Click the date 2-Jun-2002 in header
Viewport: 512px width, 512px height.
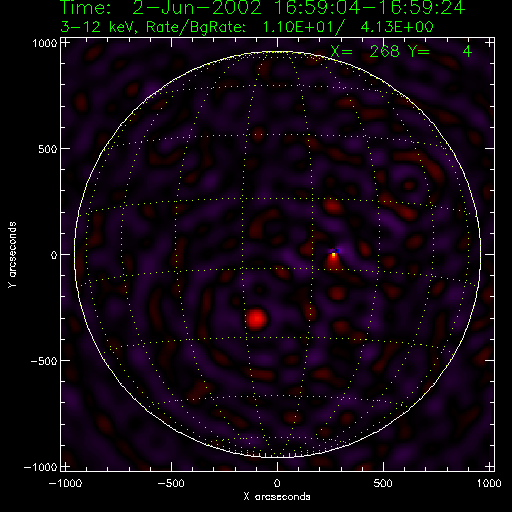[197, 7]
